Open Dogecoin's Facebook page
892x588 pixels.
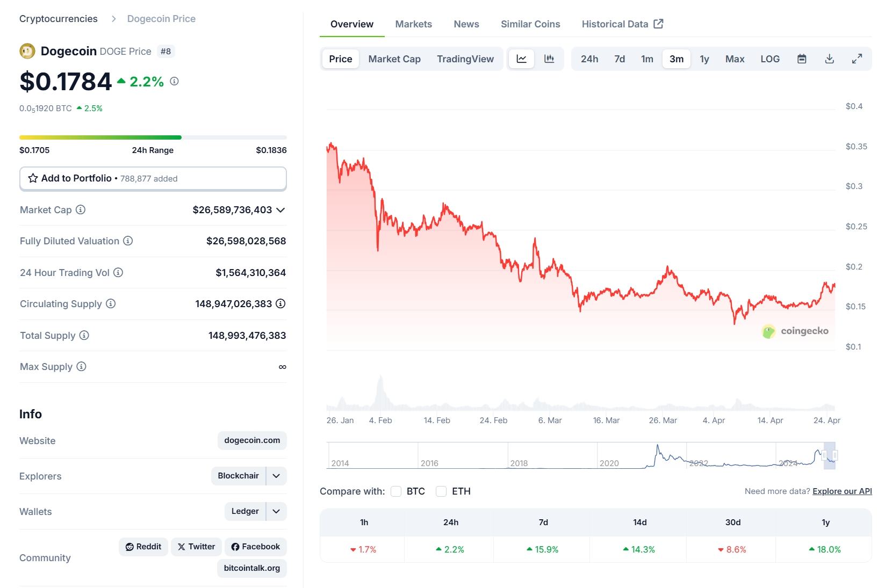coord(256,546)
